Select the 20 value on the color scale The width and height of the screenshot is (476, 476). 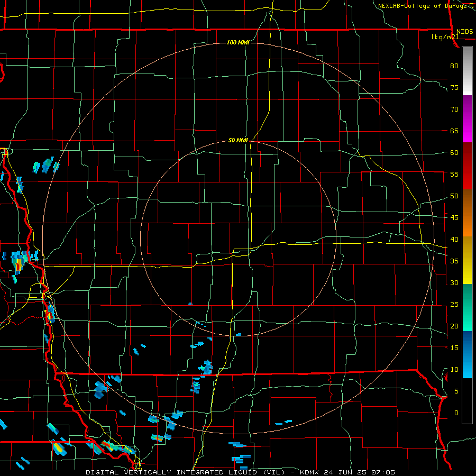point(454,326)
